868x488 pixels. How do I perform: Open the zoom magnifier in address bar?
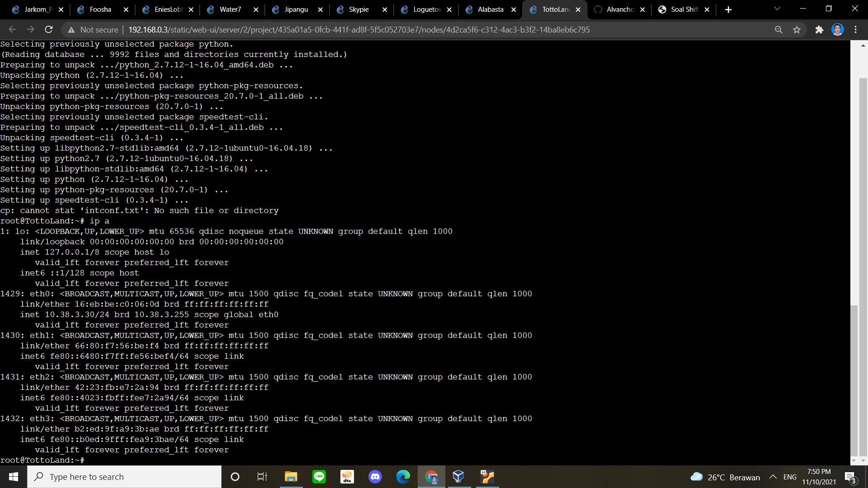778,30
